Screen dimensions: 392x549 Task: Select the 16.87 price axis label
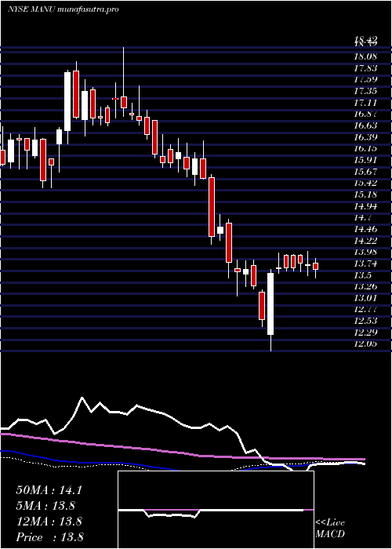tap(365, 115)
